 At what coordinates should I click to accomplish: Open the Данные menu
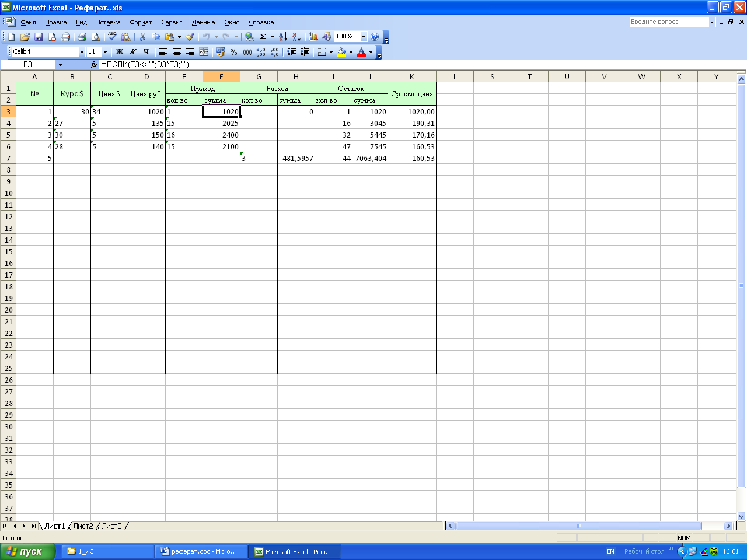pyautogui.click(x=203, y=22)
